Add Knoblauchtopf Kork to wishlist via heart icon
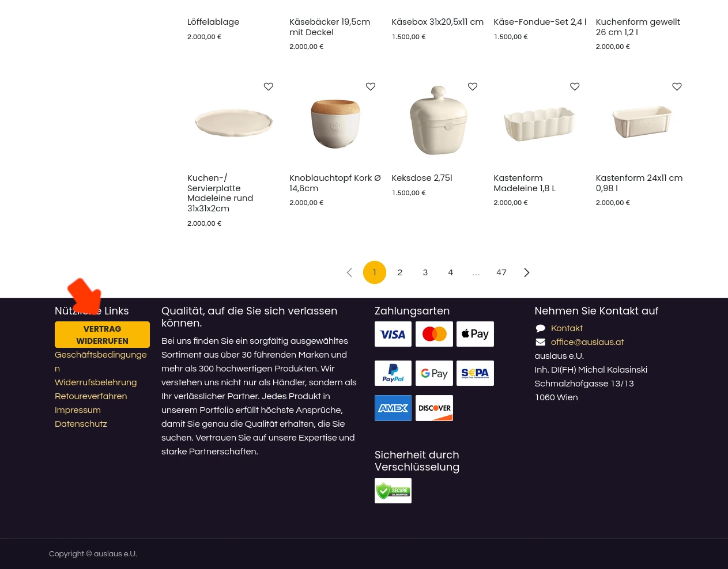The height and width of the screenshot is (569, 728). (371, 86)
